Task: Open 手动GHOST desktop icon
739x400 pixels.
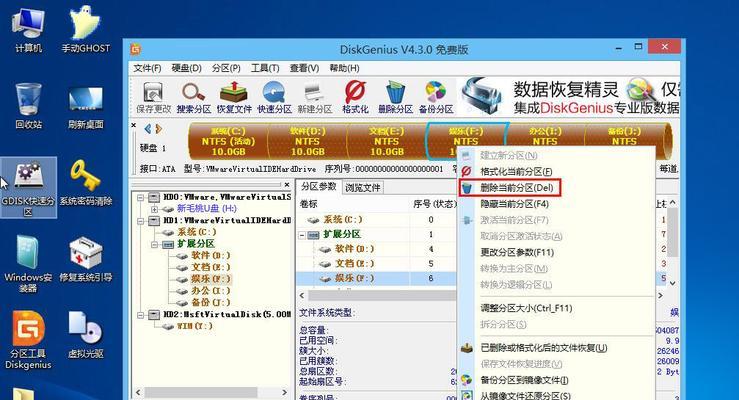Action: pos(85,29)
